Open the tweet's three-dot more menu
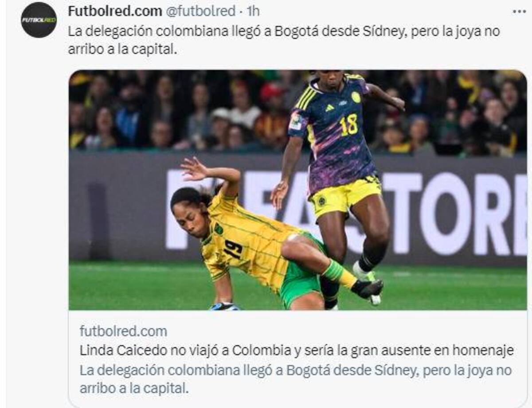Image resolution: width=532 pixels, height=408 pixels. (519, 12)
